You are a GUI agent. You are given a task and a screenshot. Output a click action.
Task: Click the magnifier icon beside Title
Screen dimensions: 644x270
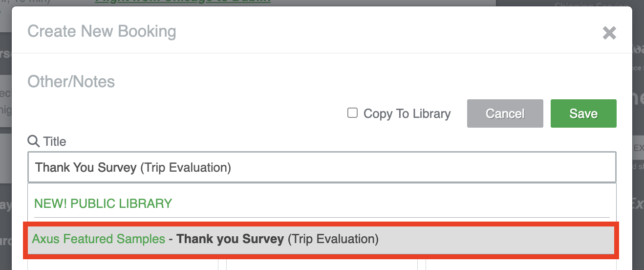(x=33, y=141)
